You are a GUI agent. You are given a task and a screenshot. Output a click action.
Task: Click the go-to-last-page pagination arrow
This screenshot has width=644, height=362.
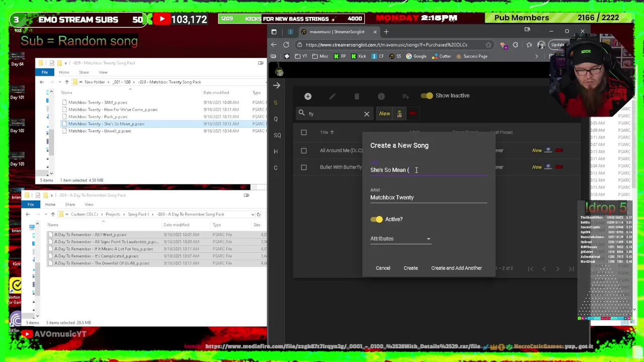(x=572, y=269)
